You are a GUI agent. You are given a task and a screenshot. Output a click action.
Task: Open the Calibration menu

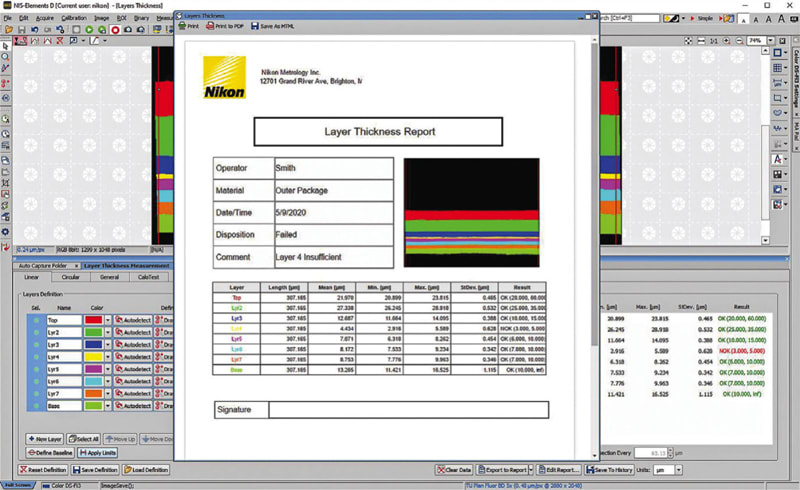[74, 18]
